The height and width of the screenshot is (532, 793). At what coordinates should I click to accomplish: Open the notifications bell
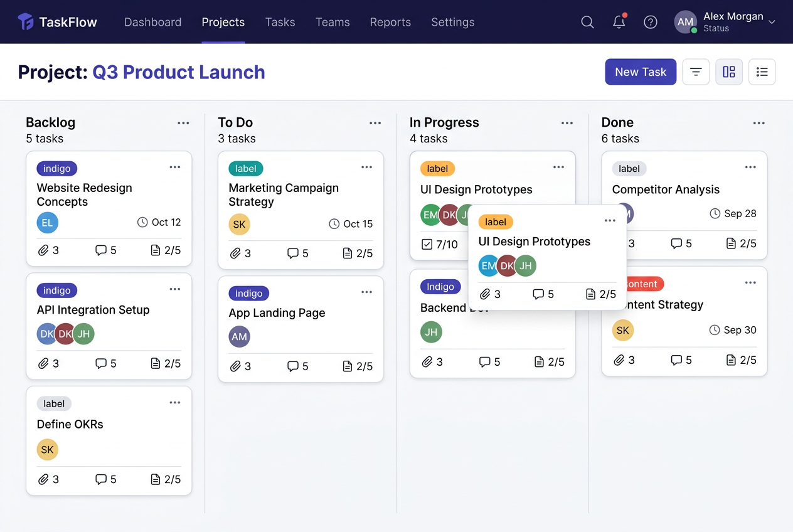click(x=619, y=22)
